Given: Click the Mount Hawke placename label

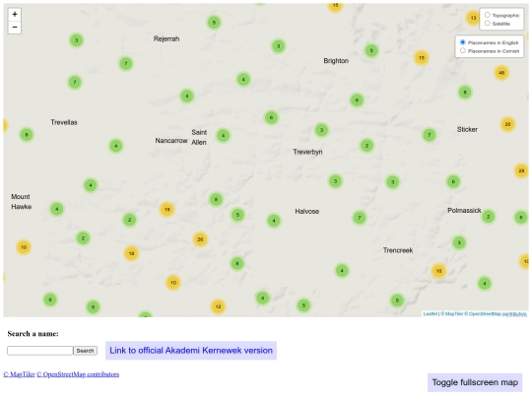Looking at the screenshot, I should pos(21,202).
